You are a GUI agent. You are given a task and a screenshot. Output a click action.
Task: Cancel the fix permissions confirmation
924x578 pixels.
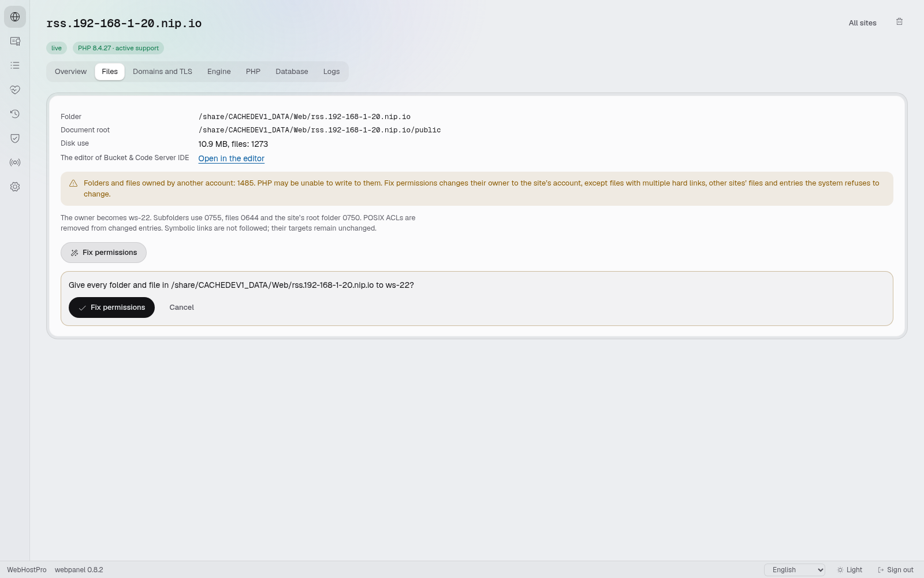pos(181,307)
